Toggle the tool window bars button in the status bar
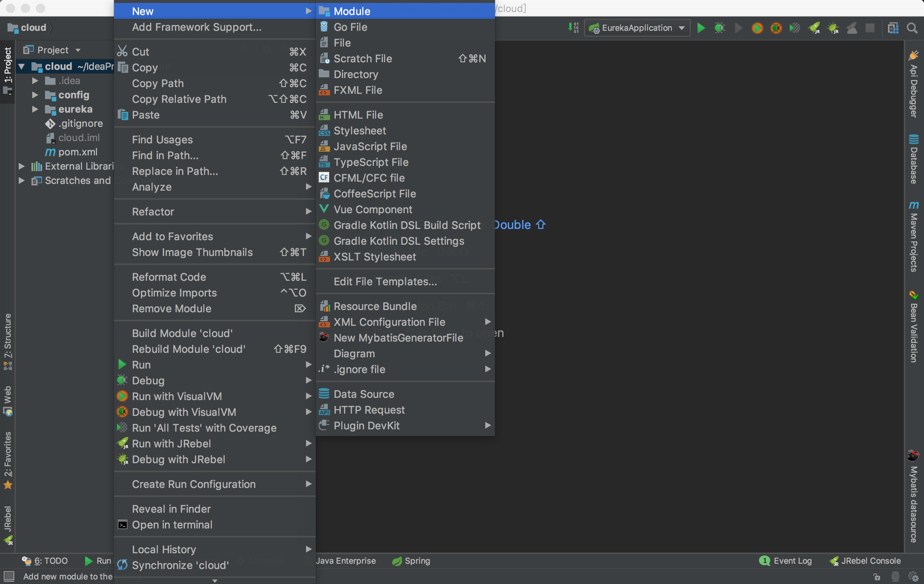The height and width of the screenshot is (584, 924). pos(9,576)
